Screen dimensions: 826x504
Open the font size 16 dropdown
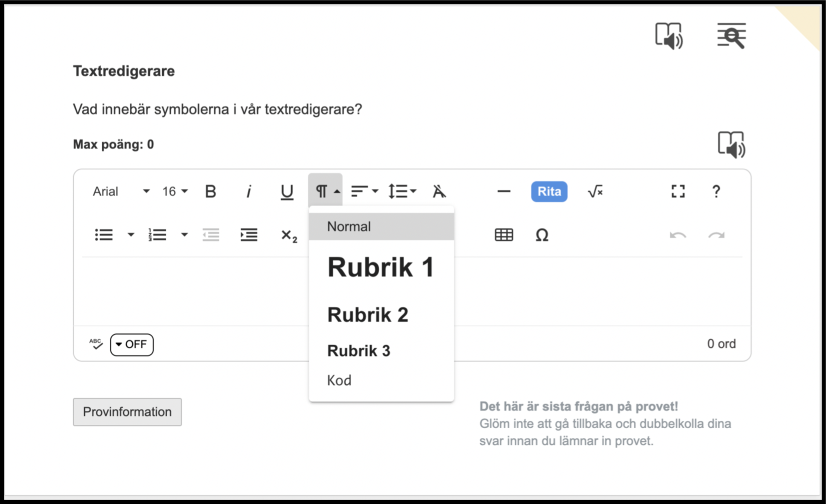175,192
